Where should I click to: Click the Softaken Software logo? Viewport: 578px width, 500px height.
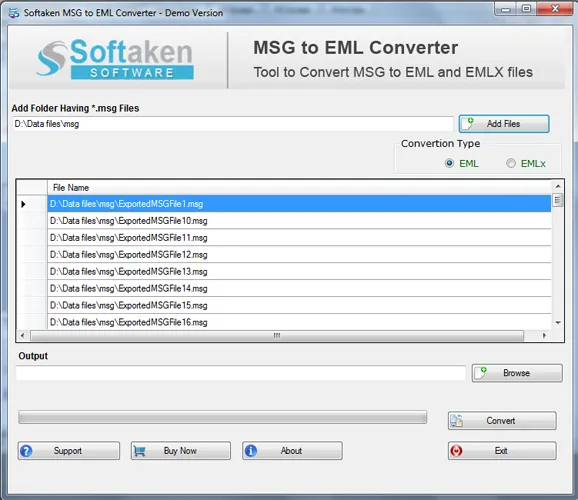pos(115,59)
